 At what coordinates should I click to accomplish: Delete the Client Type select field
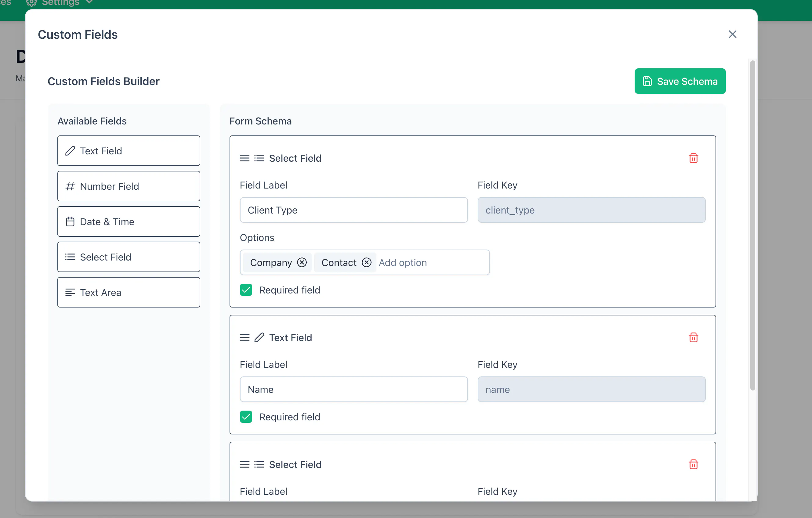tap(693, 158)
